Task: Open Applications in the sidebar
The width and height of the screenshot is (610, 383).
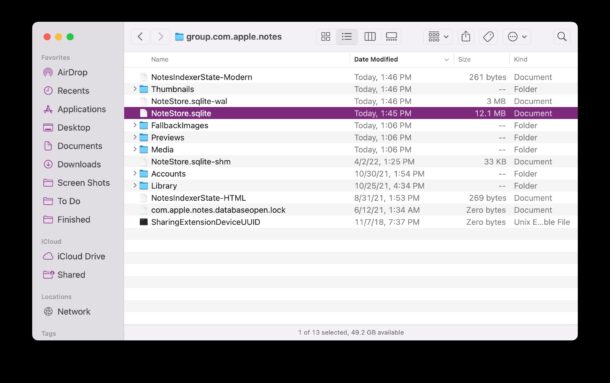Action: pos(74,109)
